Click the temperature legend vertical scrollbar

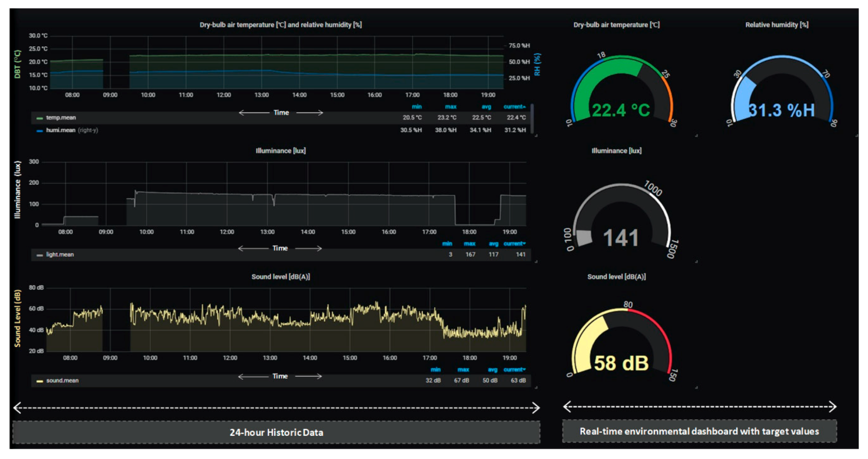pyautogui.click(x=532, y=118)
